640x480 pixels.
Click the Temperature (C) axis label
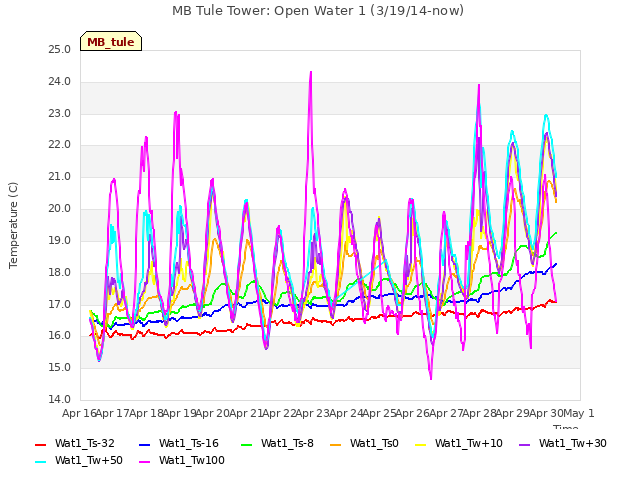(x=13, y=225)
